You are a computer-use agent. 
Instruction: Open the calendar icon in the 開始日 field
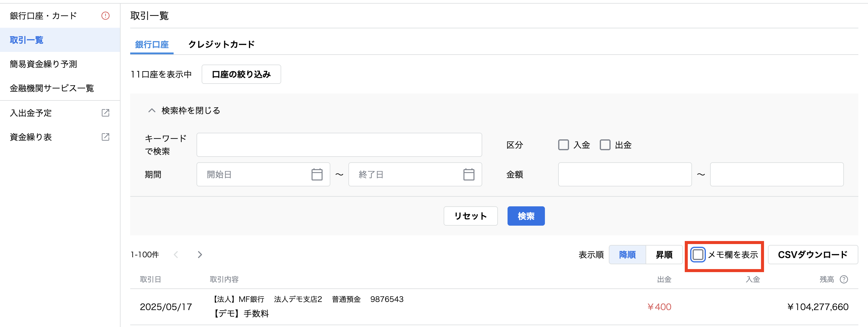point(317,174)
